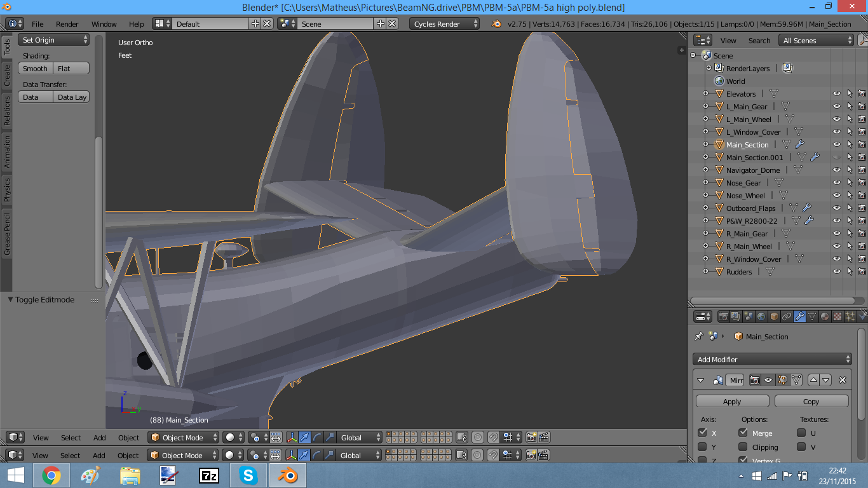Screen dimensions: 868x488
Task: Collapse the Mirror modifier panel triangle
Action: pyautogui.click(x=701, y=380)
